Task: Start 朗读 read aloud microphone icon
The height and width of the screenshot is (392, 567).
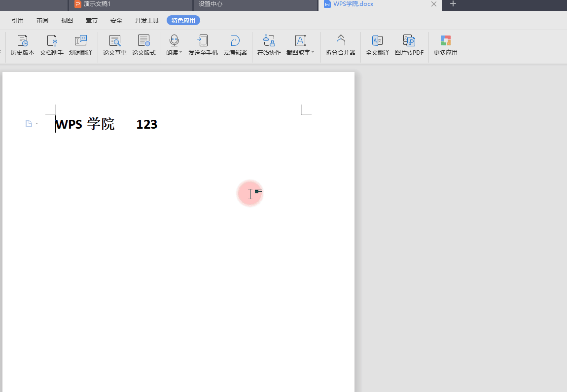Action: [174, 40]
